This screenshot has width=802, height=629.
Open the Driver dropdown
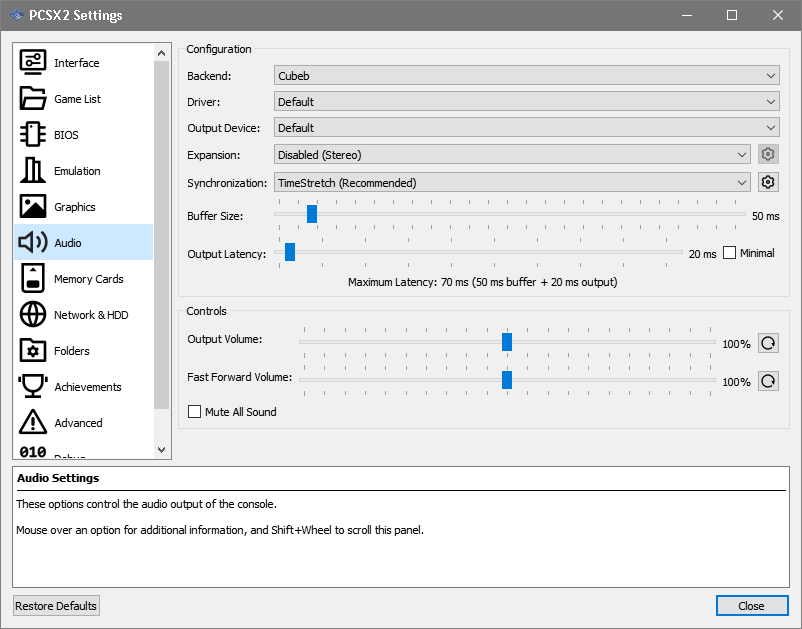(x=526, y=102)
